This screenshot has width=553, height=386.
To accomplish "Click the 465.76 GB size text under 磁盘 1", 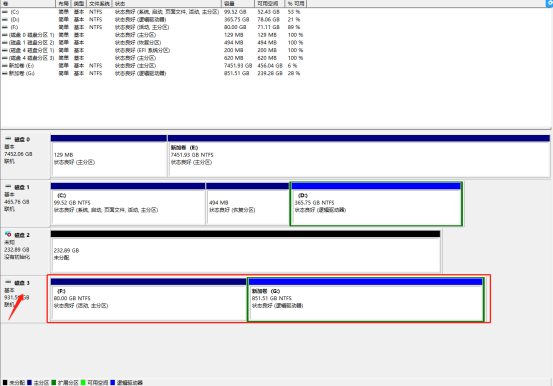I will [17, 202].
